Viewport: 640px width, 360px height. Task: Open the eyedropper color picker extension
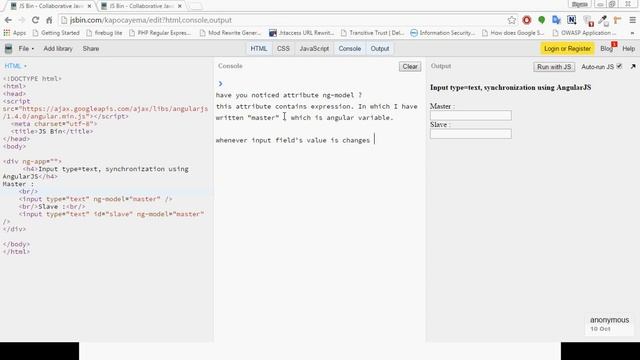click(603, 20)
